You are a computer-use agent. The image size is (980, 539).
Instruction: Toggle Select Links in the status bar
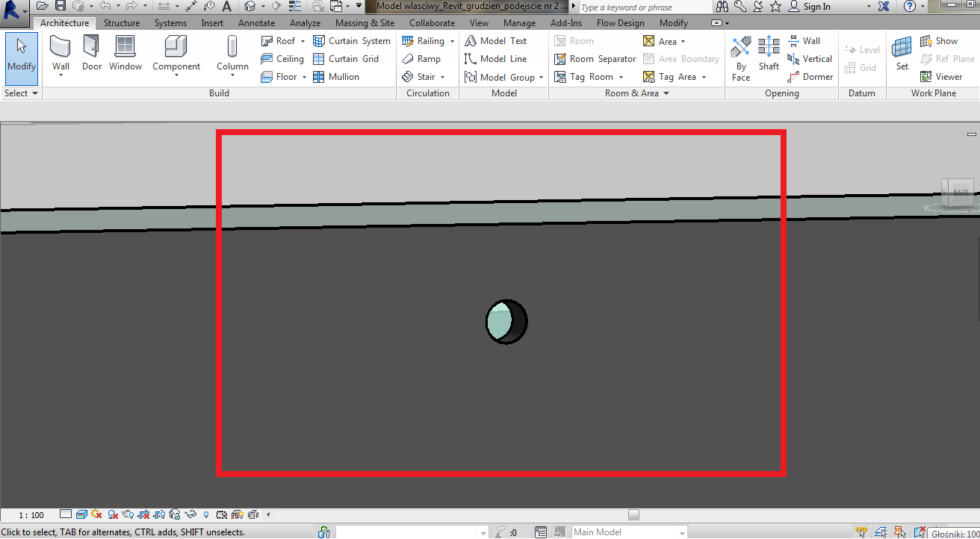(x=863, y=532)
